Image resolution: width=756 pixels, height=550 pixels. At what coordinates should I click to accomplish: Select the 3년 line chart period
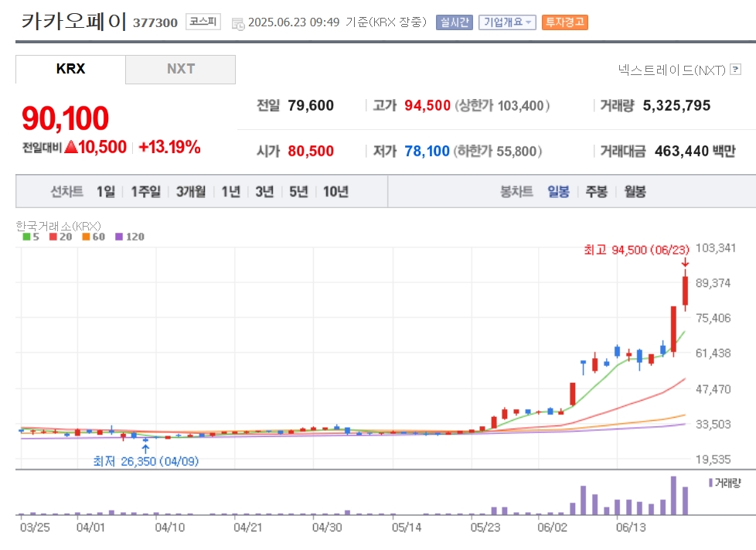click(264, 192)
